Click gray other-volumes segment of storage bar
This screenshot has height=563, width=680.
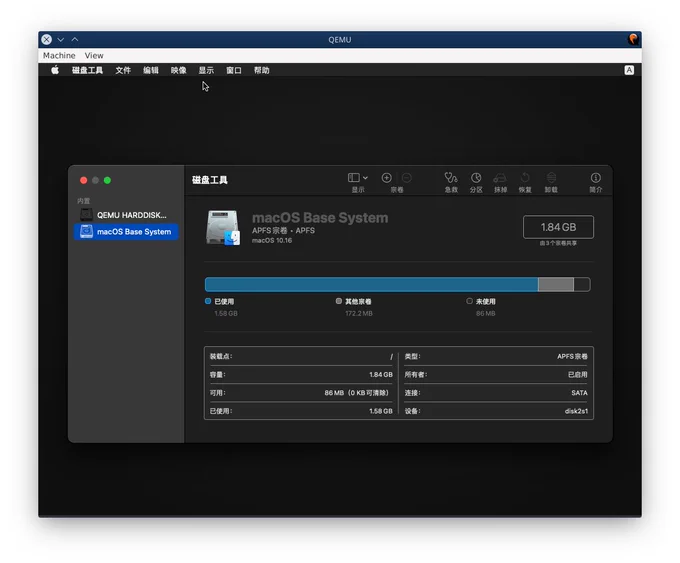556,285
